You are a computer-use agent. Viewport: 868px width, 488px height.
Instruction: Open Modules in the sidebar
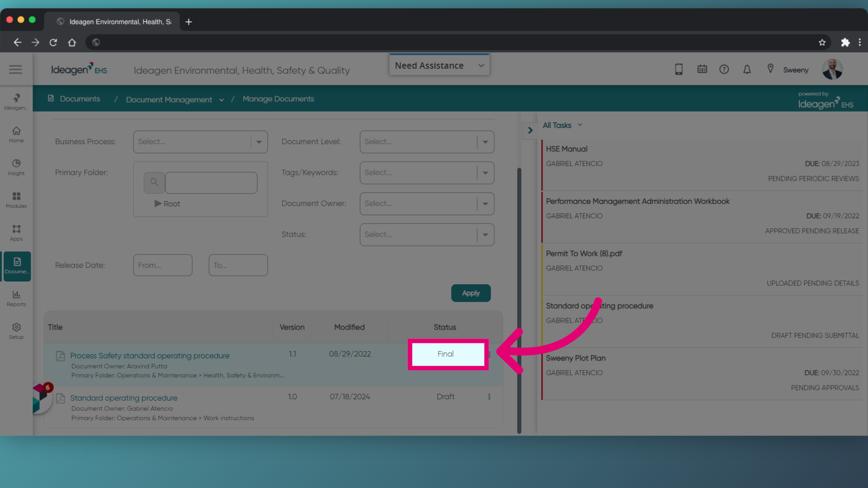pos(16,200)
